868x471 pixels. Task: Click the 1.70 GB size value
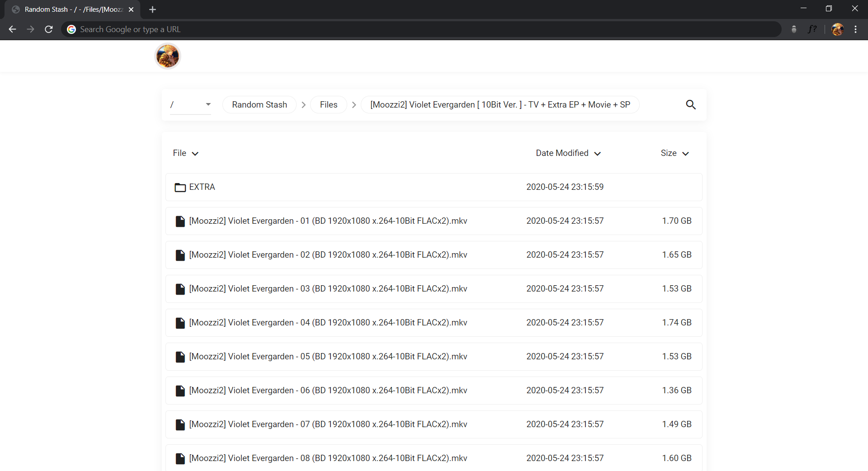[x=677, y=221]
